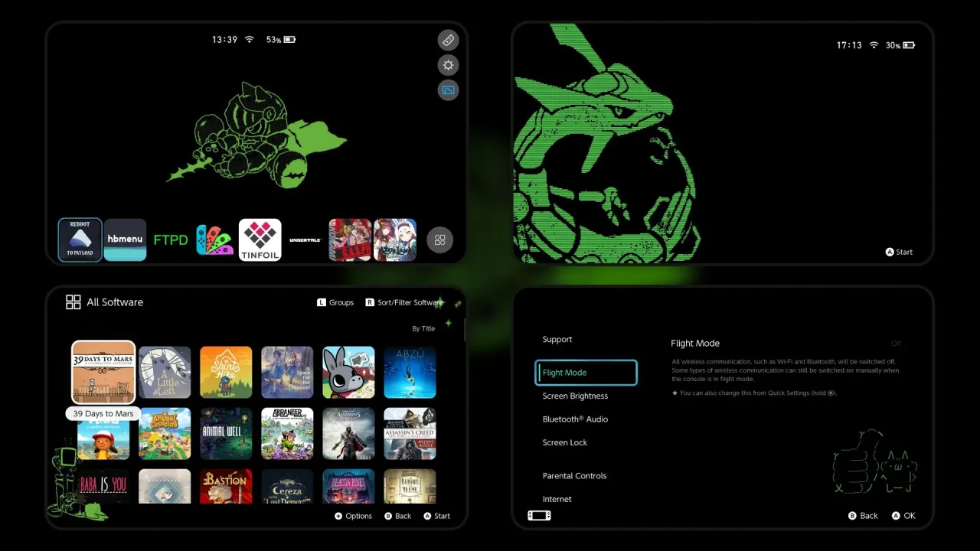Open the gear settings button on home
The height and width of the screenshot is (551, 980).
449,65
